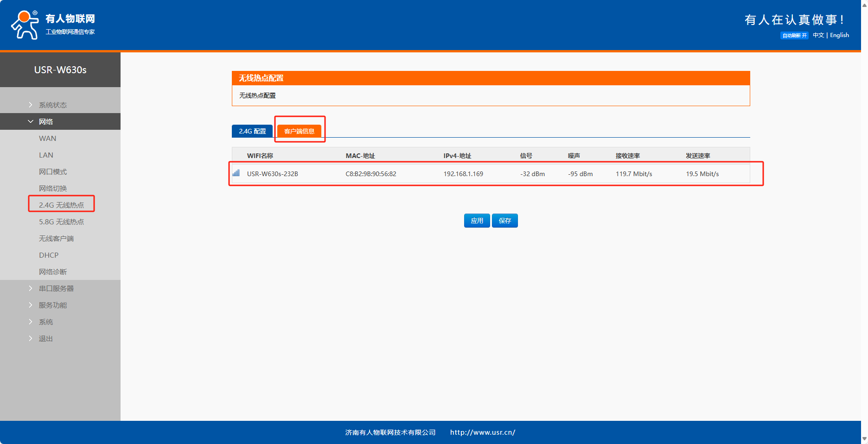868x444 pixels.
Task: Go to the DHCP settings page
Action: click(49, 255)
